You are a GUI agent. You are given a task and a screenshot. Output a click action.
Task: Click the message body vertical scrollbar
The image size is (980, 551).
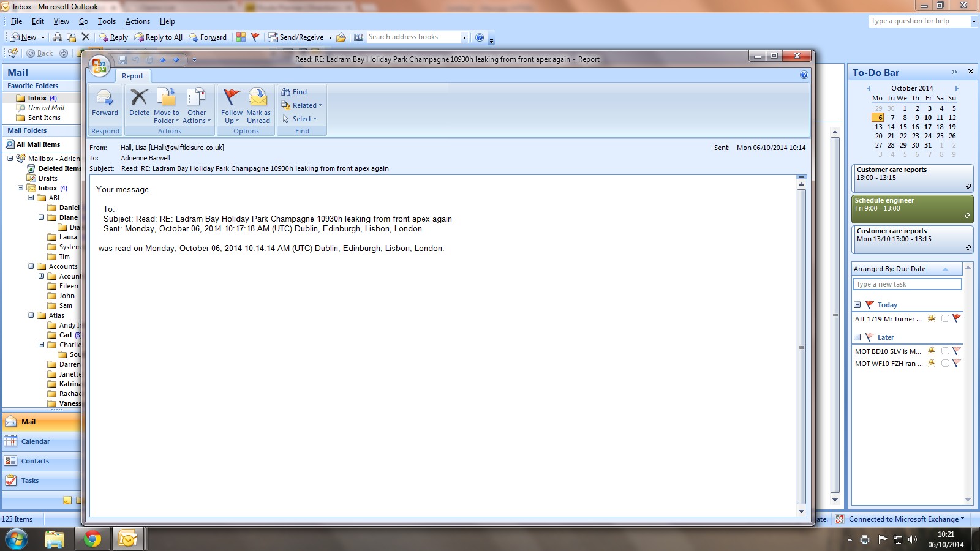click(x=801, y=346)
